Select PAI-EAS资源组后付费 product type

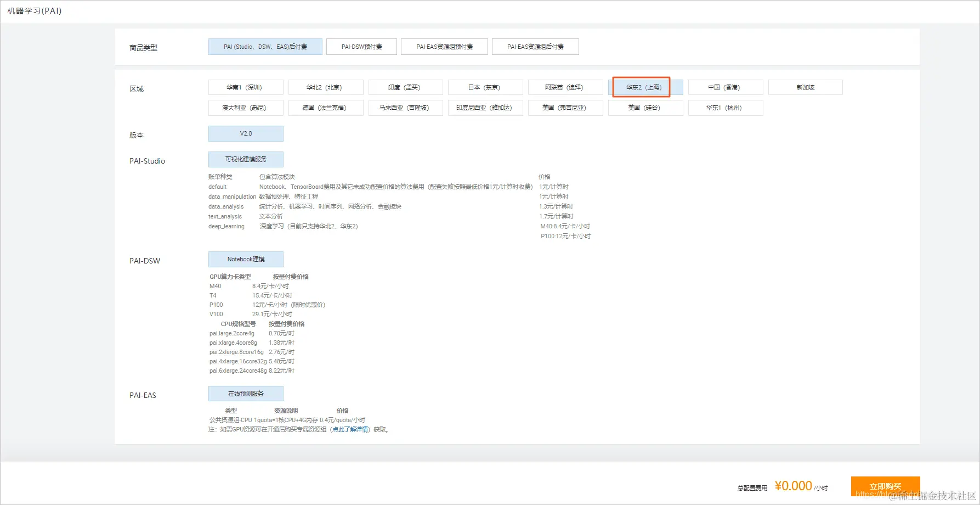[x=535, y=47]
